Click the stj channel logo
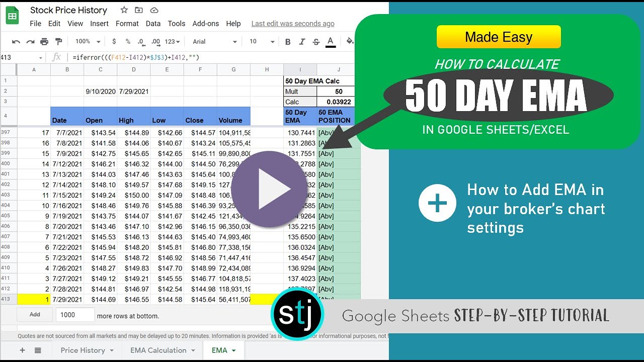Screen dimensions: 644x362 297,315
